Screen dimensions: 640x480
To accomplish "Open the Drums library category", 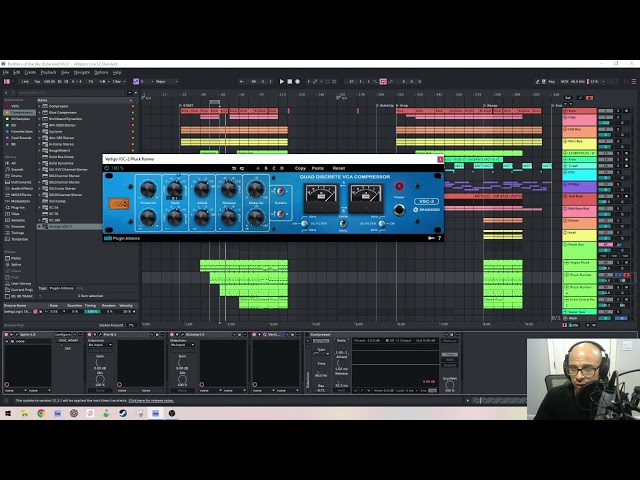I will (16, 176).
